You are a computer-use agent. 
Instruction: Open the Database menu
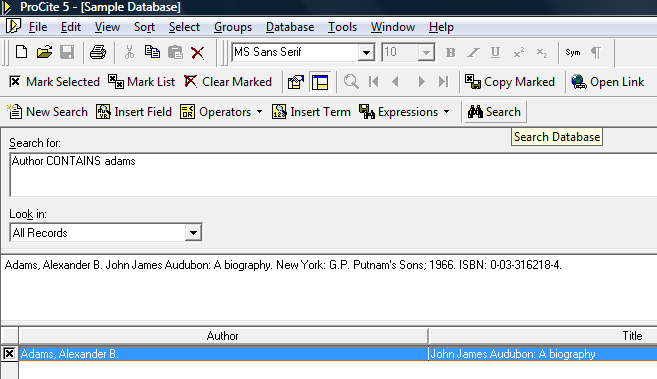[290, 27]
